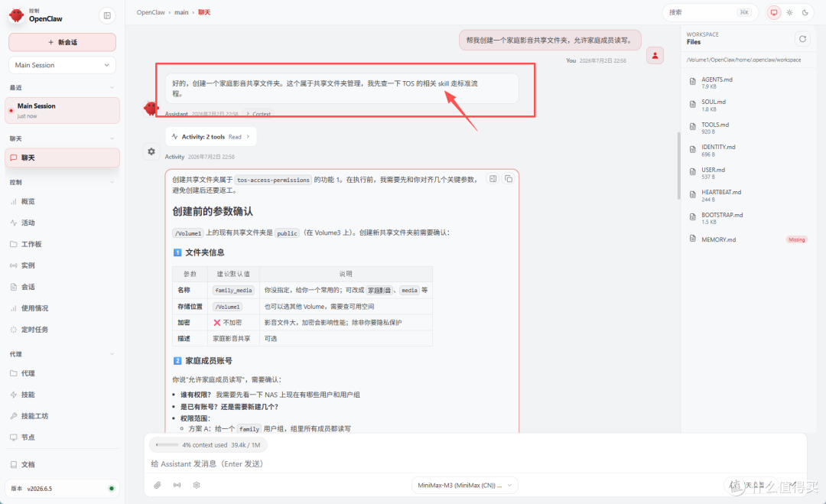
Task: Open side panel icon on response card
Action: point(493,179)
